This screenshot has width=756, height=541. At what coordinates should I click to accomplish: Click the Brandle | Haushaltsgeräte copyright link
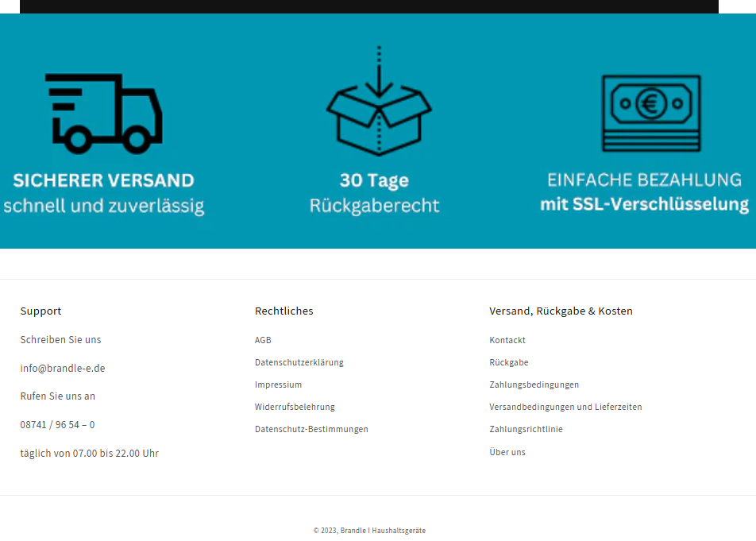[383, 531]
